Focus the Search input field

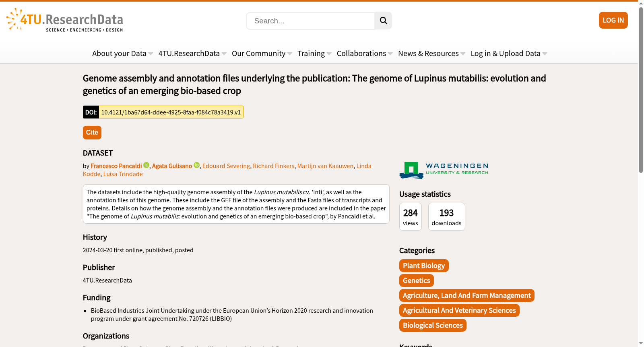coord(310,21)
